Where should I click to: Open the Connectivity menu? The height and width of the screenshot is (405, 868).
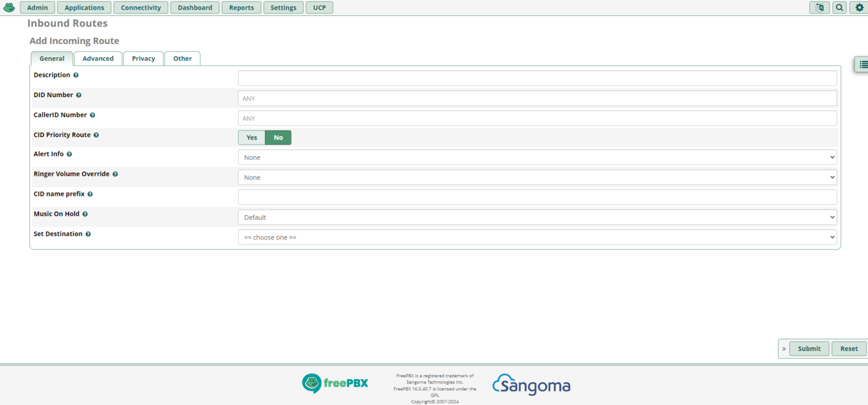(140, 7)
